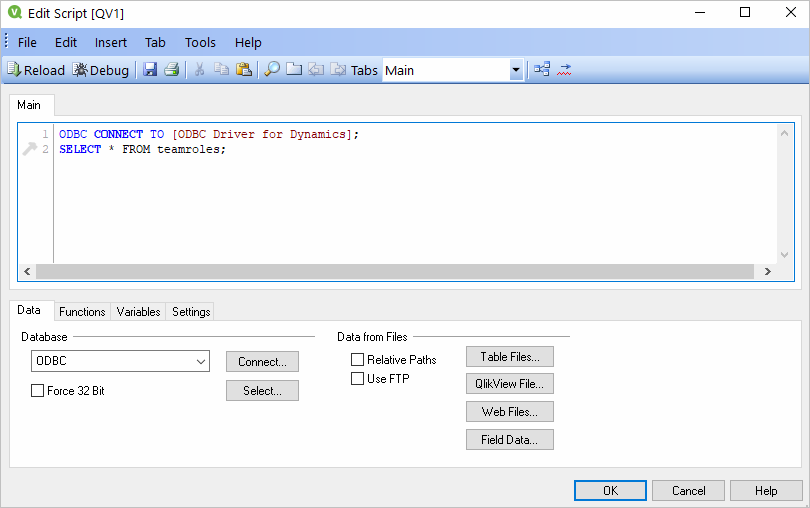Switch to the Variables tab
Image resolution: width=810 pixels, height=508 pixels.
138,312
